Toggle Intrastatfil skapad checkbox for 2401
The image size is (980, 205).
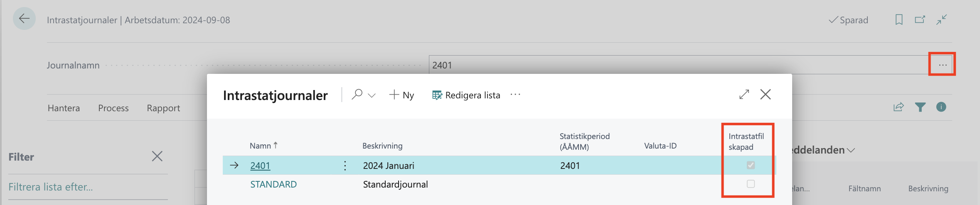(x=751, y=165)
